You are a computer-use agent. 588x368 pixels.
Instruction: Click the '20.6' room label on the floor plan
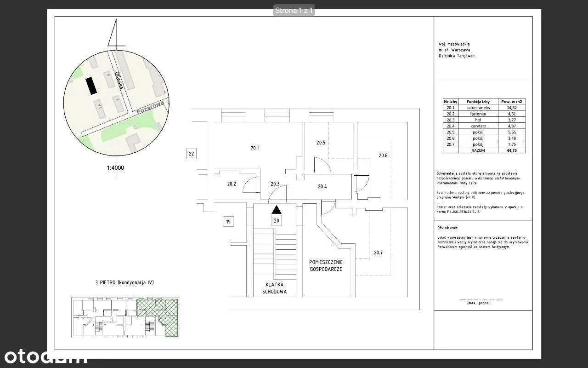click(x=383, y=155)
